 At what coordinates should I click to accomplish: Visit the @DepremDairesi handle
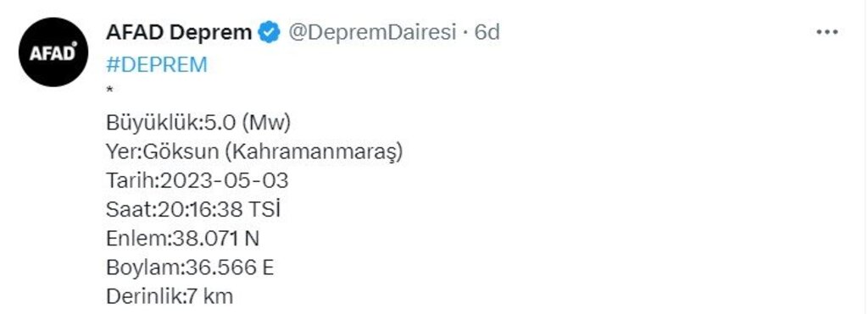pyautogui.click(x=371, y=33)
